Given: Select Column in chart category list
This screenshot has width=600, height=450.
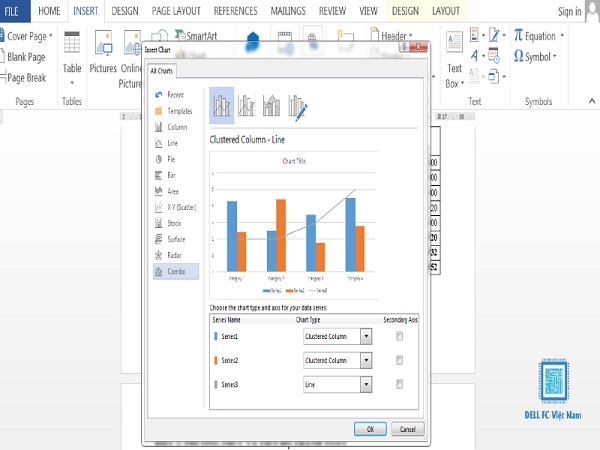Looking at the screenshot, I should (x=176, y=127).
